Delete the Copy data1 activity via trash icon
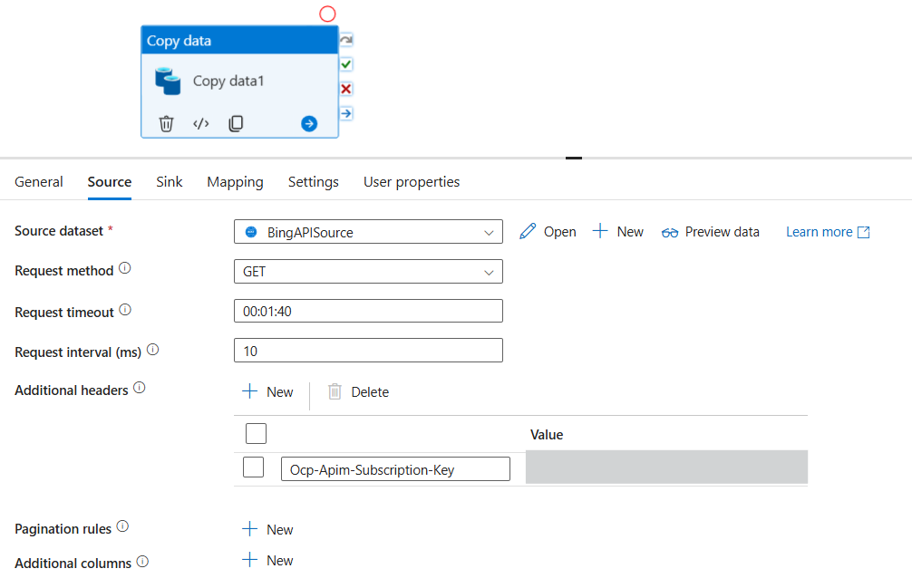The image size is (912, 588). (166, 124)
